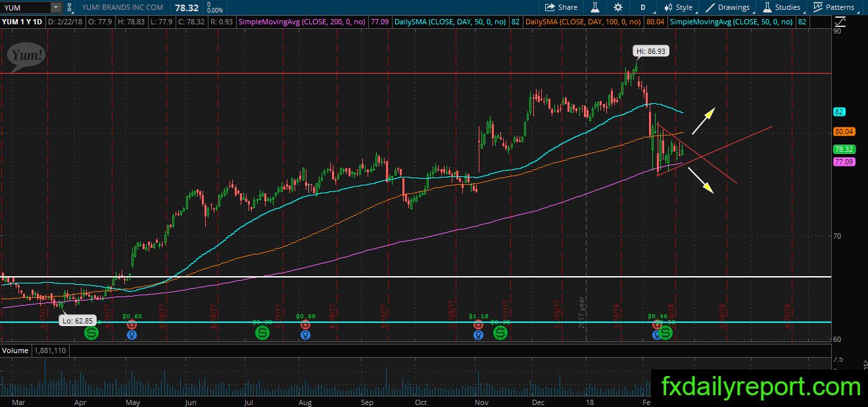This screenshot has height=407, width=868.
Task: Click the YUM 1 Y 1D chart label
Action: pyautogui.click(x=23, y=22)
